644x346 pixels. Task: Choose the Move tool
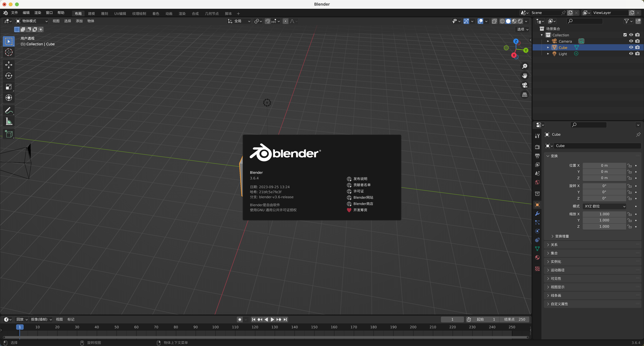pyautogui.click(x=9, y=65)
